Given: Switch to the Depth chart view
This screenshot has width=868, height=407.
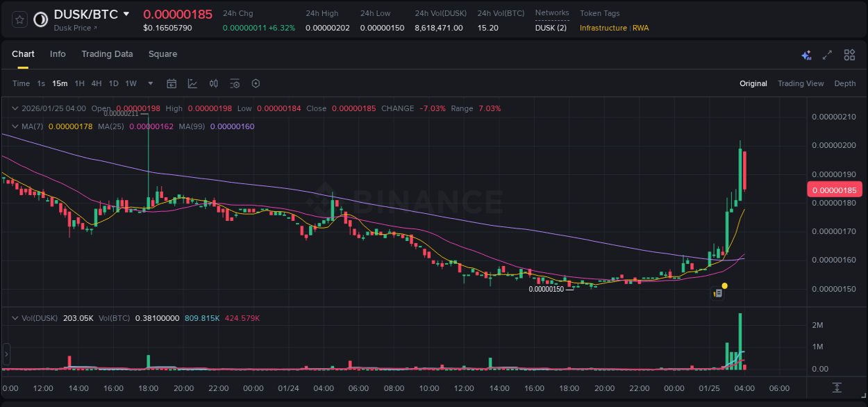Looking at the screenshot, I should pyautogui.click(x=845, y=83).
